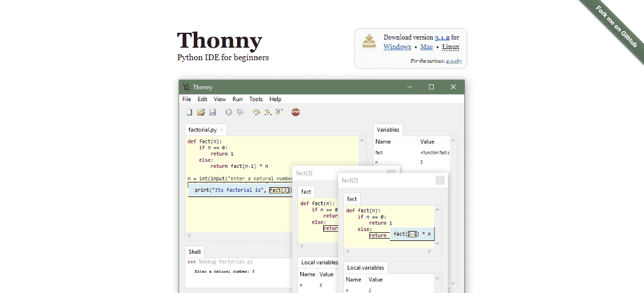The width and height of the screenshot is (644, 293).
Task: Click the Thonny IDE screenshot image
Action: coord(321,187)
